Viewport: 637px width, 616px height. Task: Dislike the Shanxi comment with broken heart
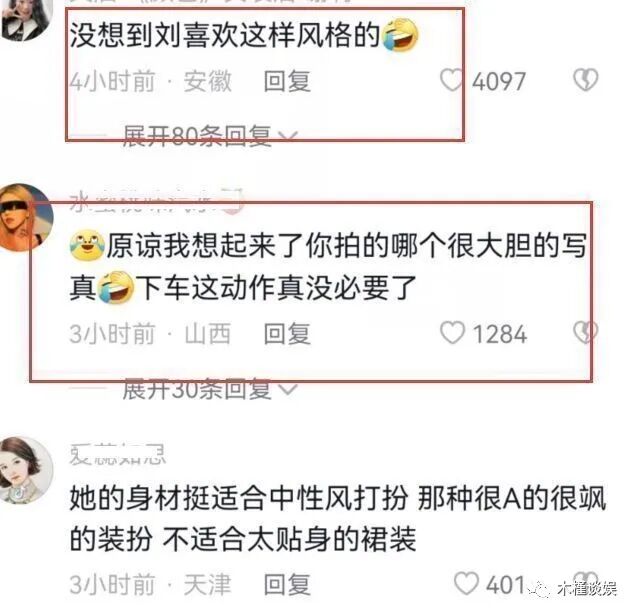click(585, 332)
